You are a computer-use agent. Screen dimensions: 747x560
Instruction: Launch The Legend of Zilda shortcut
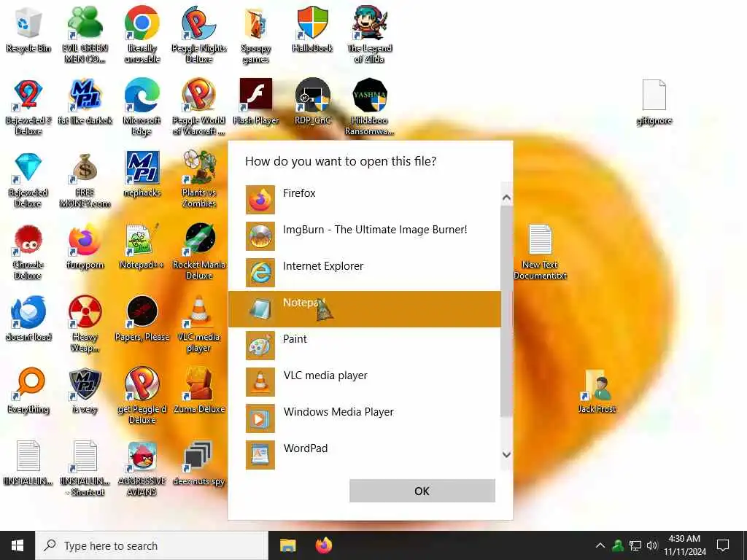point(370,34)
